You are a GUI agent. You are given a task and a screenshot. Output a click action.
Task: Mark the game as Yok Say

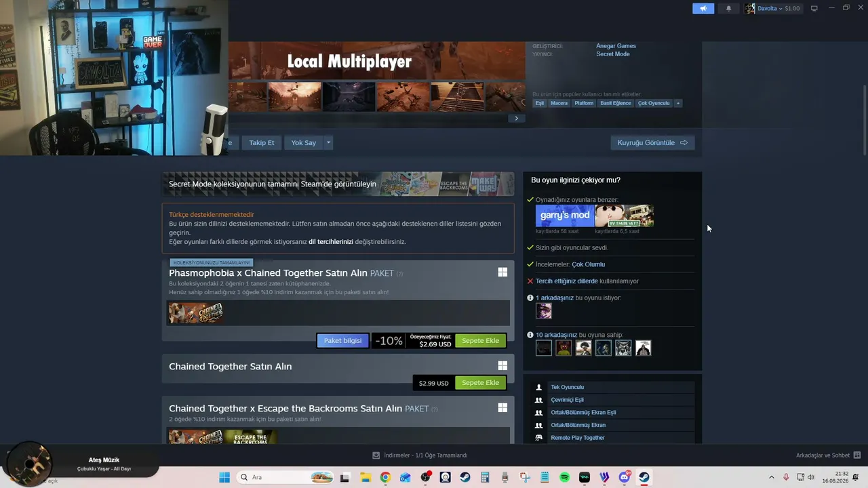304,142
